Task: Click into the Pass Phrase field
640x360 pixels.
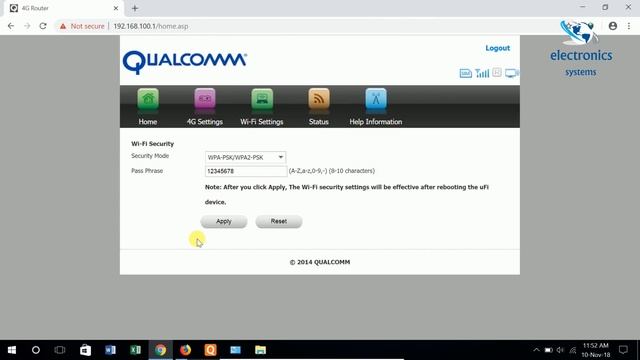Action: (x=246, y=171)
